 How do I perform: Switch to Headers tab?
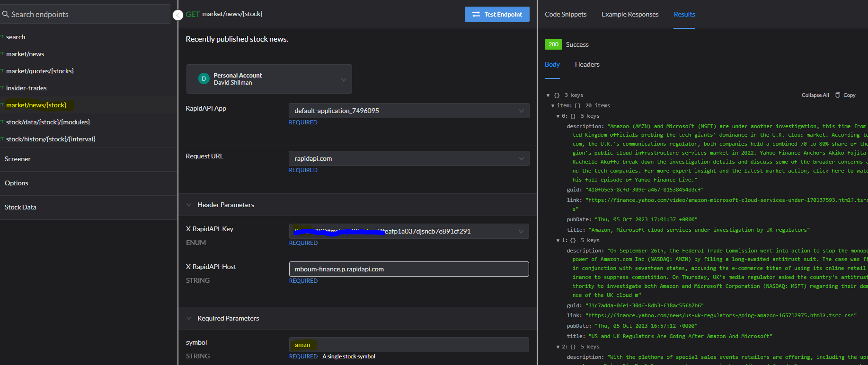pos(587,64)
